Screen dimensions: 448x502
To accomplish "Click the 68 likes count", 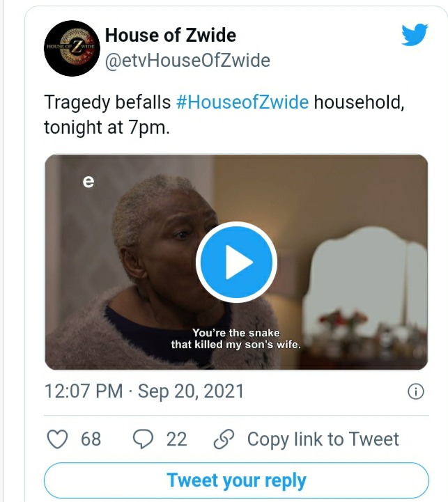I will (91, 439).
